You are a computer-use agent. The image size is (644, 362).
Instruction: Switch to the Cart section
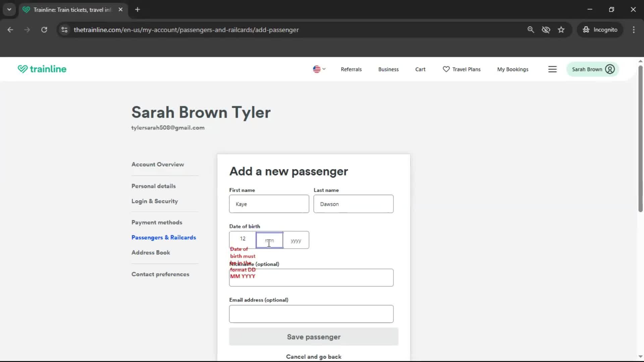[x=420, y=69]
